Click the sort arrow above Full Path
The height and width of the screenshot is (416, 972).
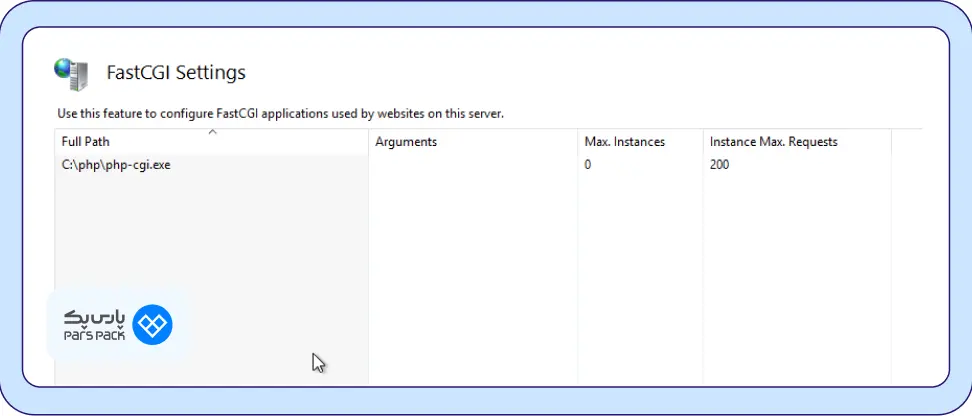click(x=212, y=132)
